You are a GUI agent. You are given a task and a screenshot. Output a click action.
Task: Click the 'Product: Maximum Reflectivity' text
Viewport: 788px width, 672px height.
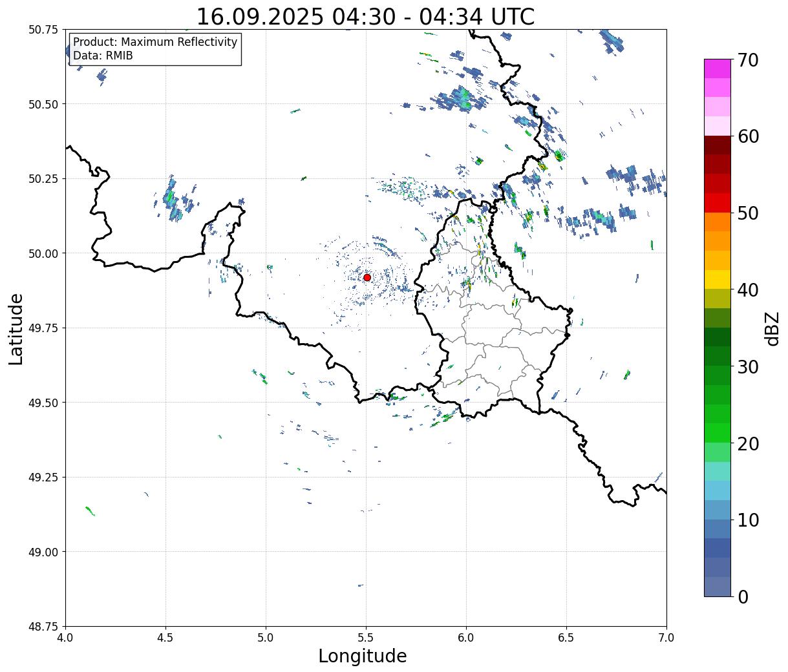[155, 42]
